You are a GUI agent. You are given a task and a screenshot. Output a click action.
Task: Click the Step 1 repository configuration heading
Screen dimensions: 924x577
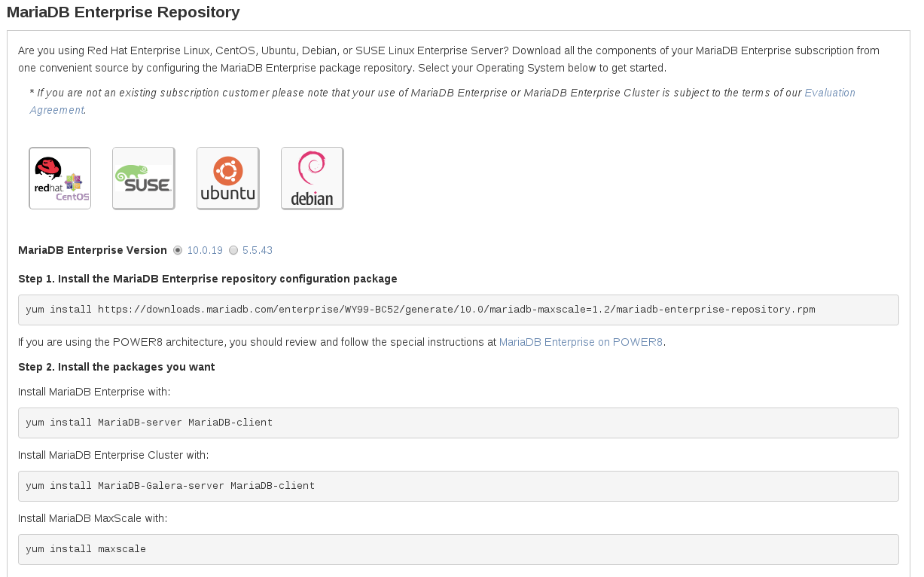point(208,279)
